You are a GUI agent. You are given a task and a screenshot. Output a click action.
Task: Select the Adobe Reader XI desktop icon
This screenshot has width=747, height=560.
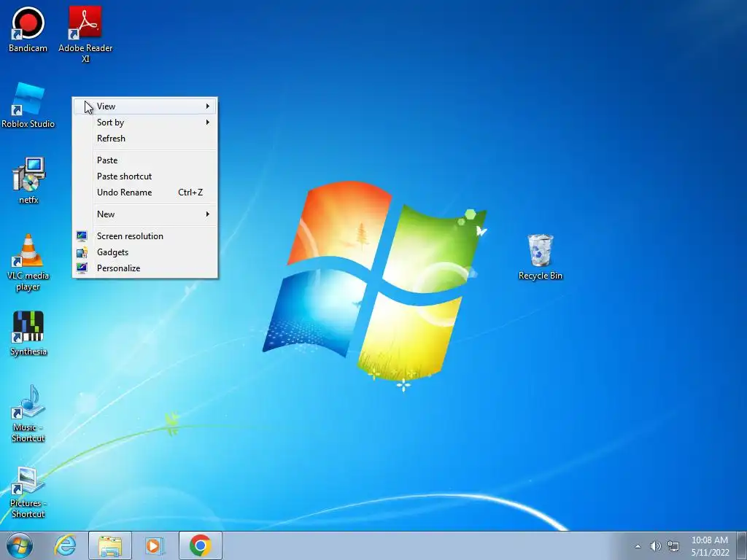click(85, 34)
